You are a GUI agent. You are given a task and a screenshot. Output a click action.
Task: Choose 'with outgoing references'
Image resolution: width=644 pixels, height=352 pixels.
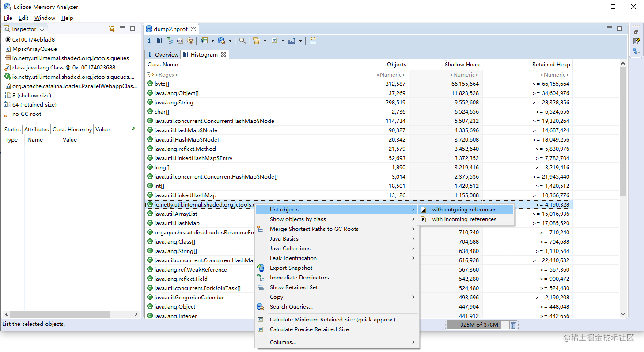(x=466, y=210)
